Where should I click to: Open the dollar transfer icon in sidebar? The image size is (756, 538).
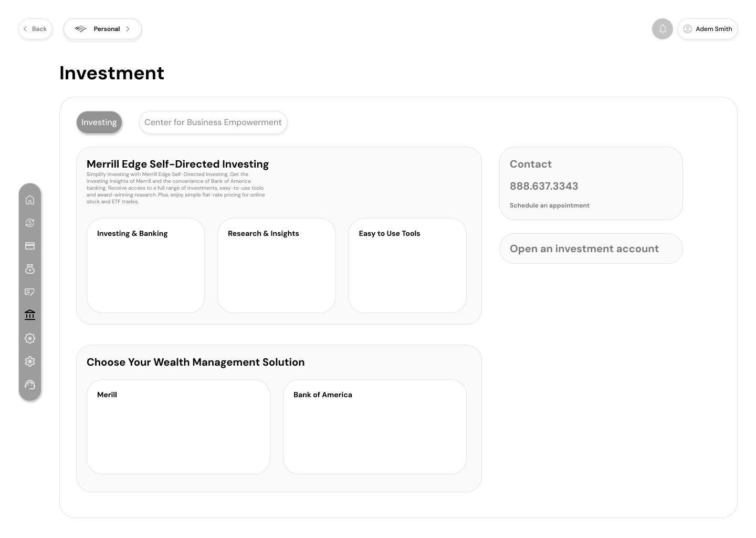[30, 223]
